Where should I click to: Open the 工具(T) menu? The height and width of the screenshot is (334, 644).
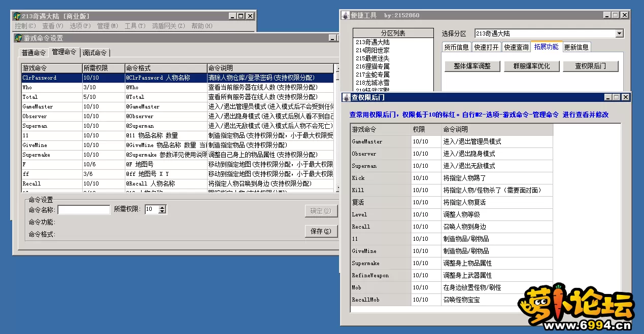(x=135, y=26)
